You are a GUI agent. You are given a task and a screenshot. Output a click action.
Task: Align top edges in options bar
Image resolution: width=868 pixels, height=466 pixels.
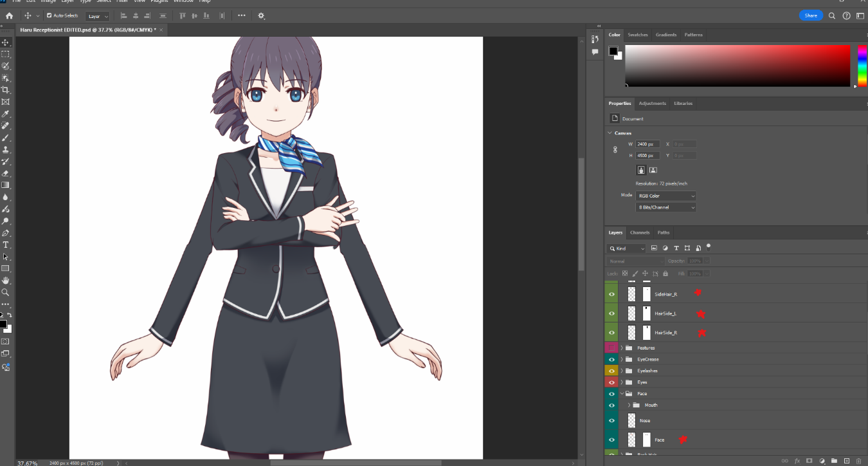[x=183, y=15]
